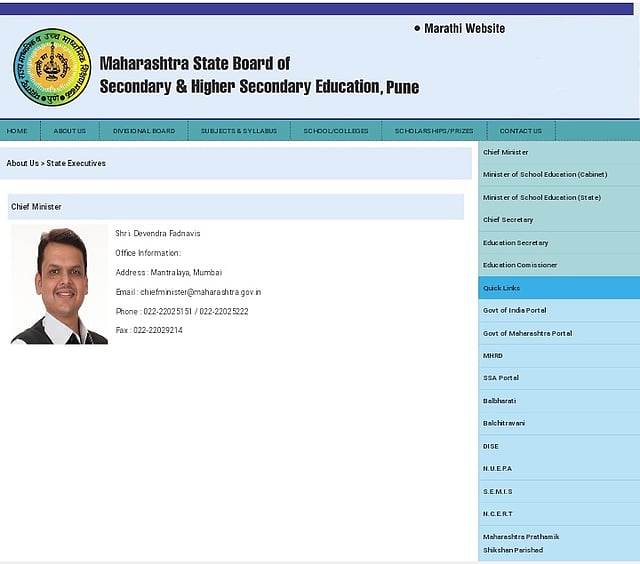Open Govt of Maharashtra Portal

click(527, 333)
